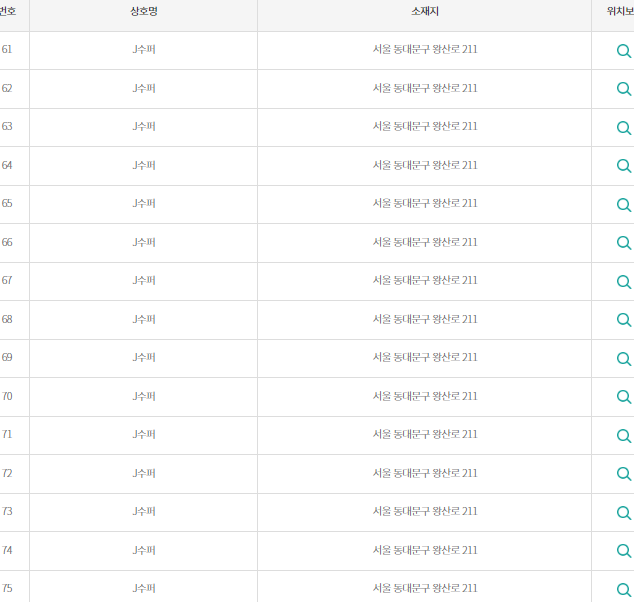Screen dimensions: 634x602
Task: Select J수퍼 store name in row 65
Action: pos(144,203)
